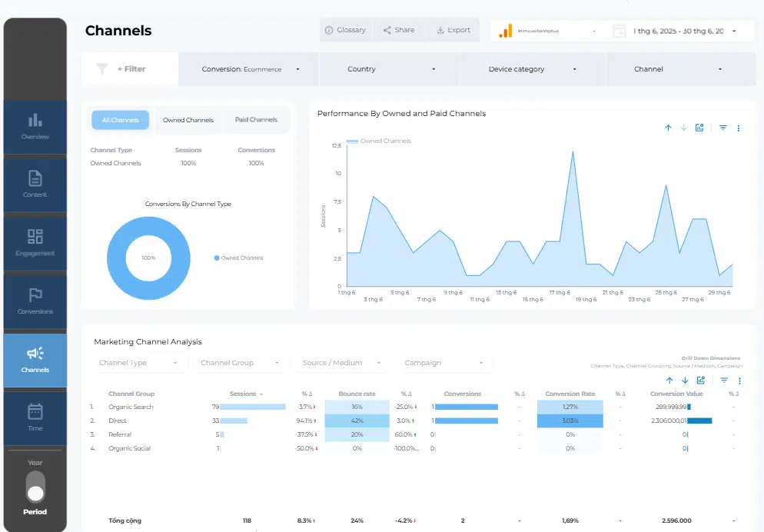Image resolution: width=764 pixels, height=532 pixels.
Task: Expand the Device category dropdown
Action: 531,68
